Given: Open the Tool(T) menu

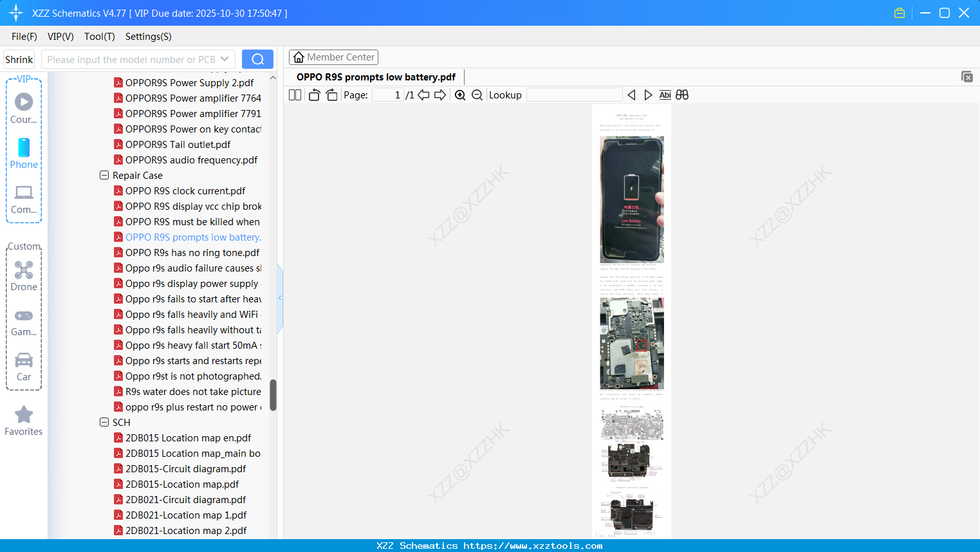Looking at the screenshot, I should 100,37.
